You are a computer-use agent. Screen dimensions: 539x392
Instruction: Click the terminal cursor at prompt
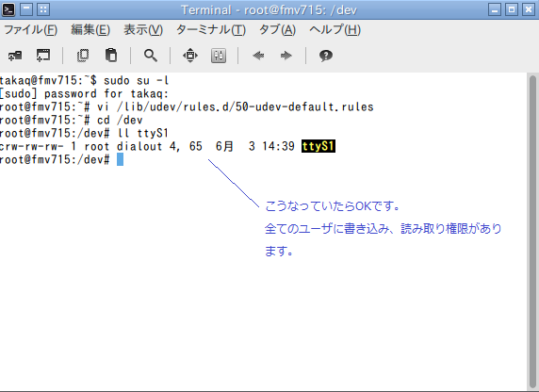120,159
